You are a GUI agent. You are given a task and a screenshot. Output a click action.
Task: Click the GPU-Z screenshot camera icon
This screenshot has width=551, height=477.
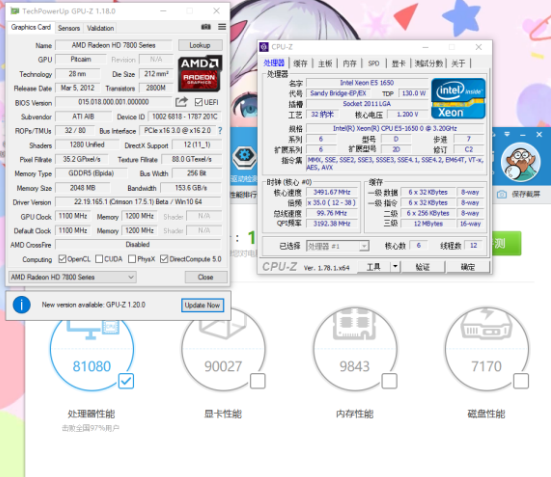coord(206,27)
